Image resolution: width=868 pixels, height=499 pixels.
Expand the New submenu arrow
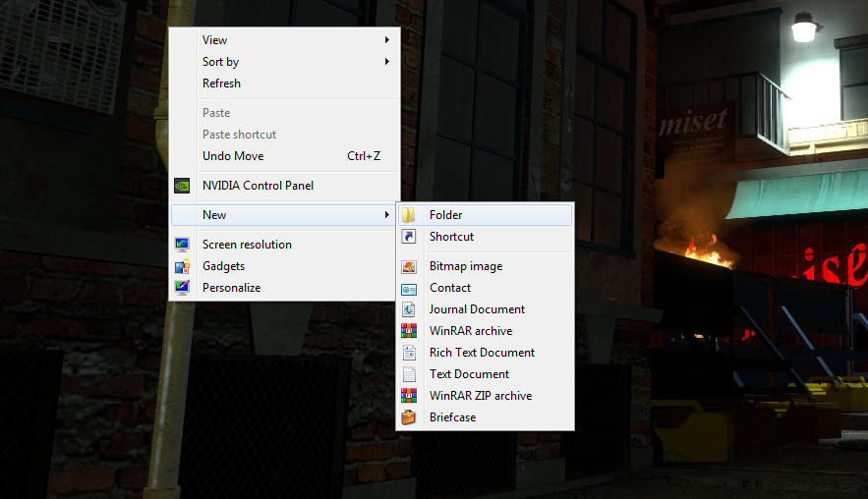pos(387,215)
